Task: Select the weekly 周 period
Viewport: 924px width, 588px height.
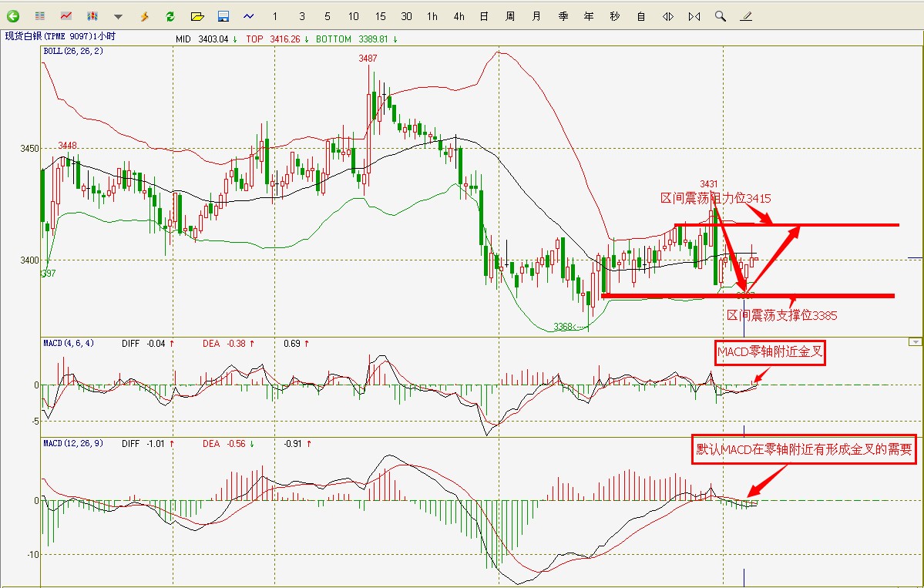Action: pos(510,16)
